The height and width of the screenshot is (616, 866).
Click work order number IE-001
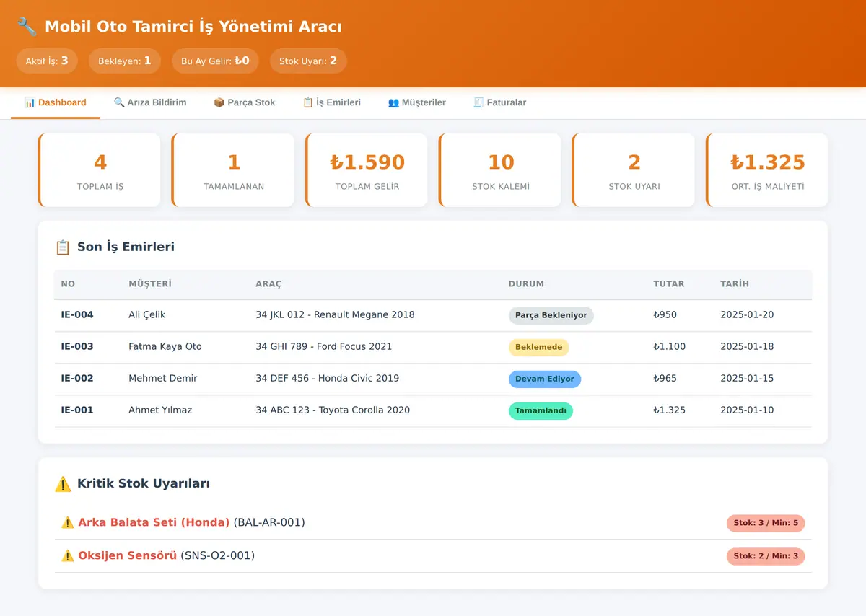[77, 410]
